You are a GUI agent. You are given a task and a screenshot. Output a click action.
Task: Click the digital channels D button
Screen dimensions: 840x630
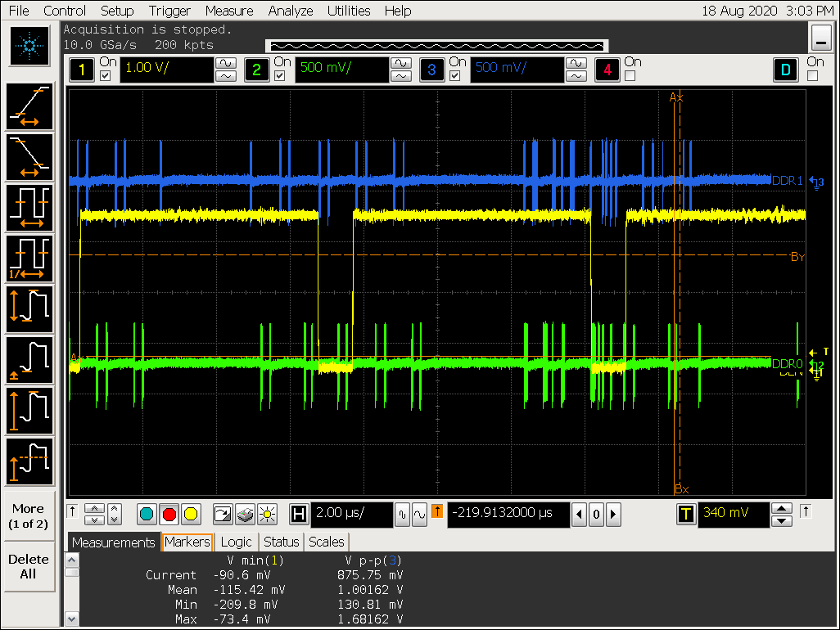click(x=786, y=70)
